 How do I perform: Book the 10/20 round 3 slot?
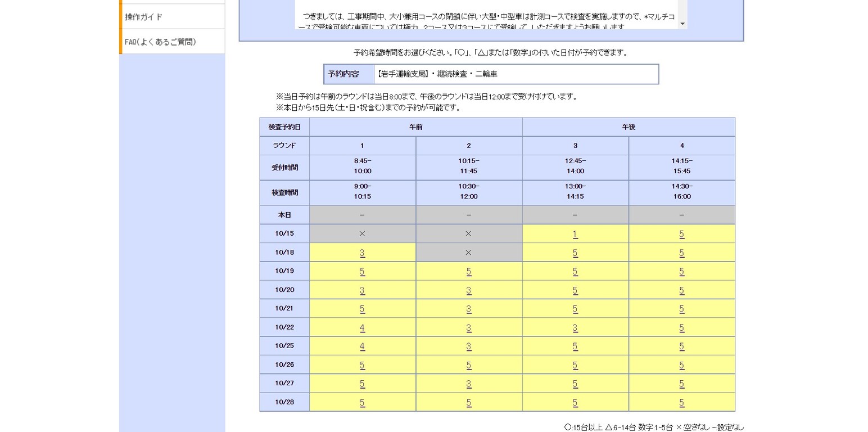click(x=575, y=290)
